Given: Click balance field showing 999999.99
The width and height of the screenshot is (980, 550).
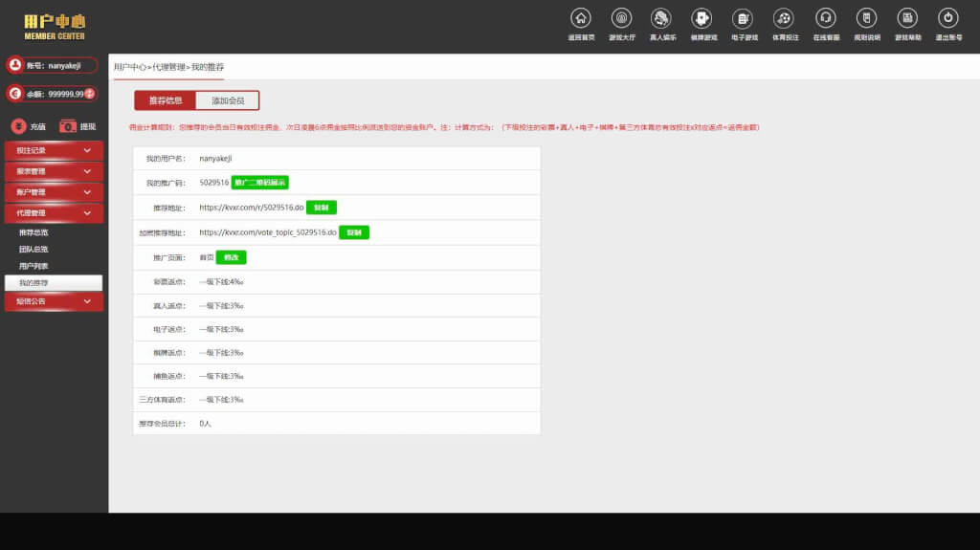Looking at the screenshot, I should click(52, 94).
